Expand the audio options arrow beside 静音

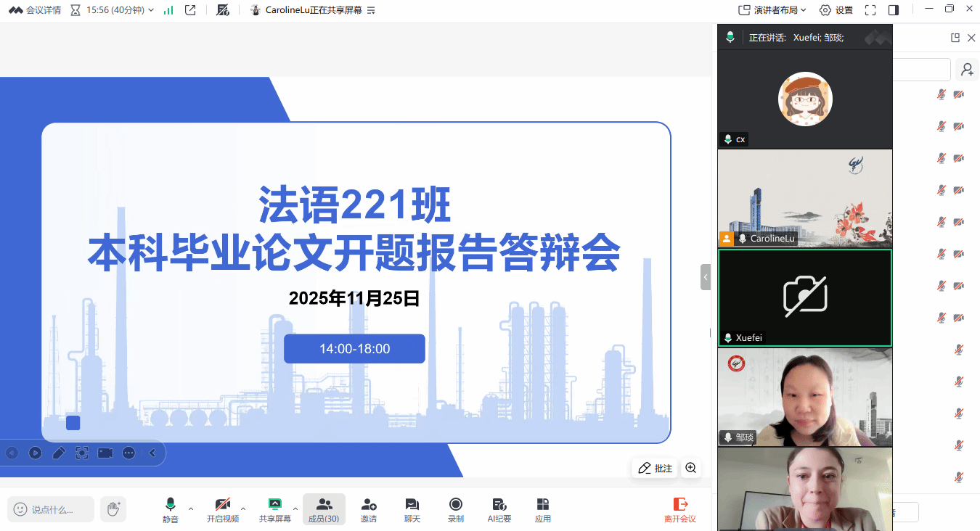tap(191, 509)
